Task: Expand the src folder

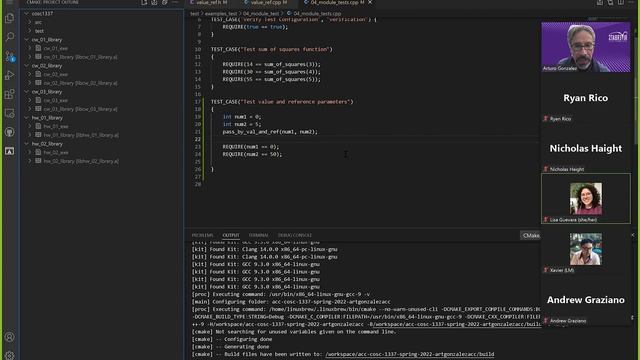Action: [30, 22]
